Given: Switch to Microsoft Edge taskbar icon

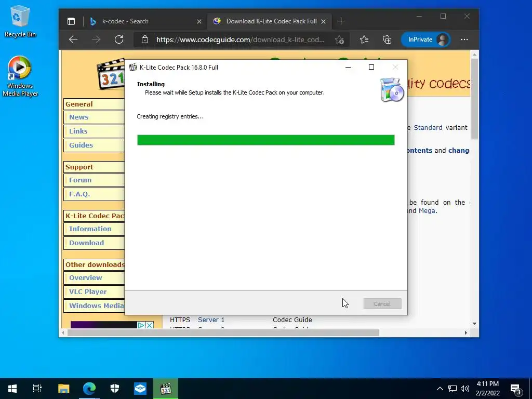Looking at the screenshot, I should 89,389.
